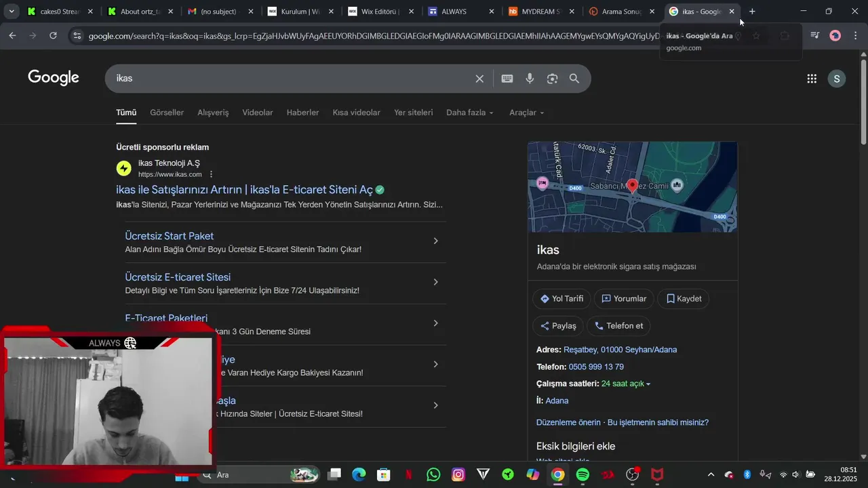Switch to the Yer siteleri tab
Viewport: 868px width, 488px height.
pyautogui.click(x=413, y=113)
